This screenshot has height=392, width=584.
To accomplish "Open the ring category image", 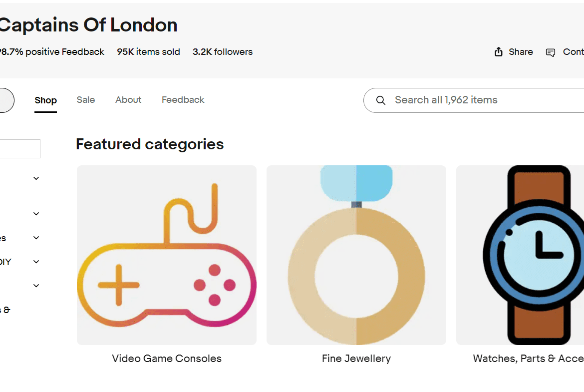I will [x=356, y=255].
